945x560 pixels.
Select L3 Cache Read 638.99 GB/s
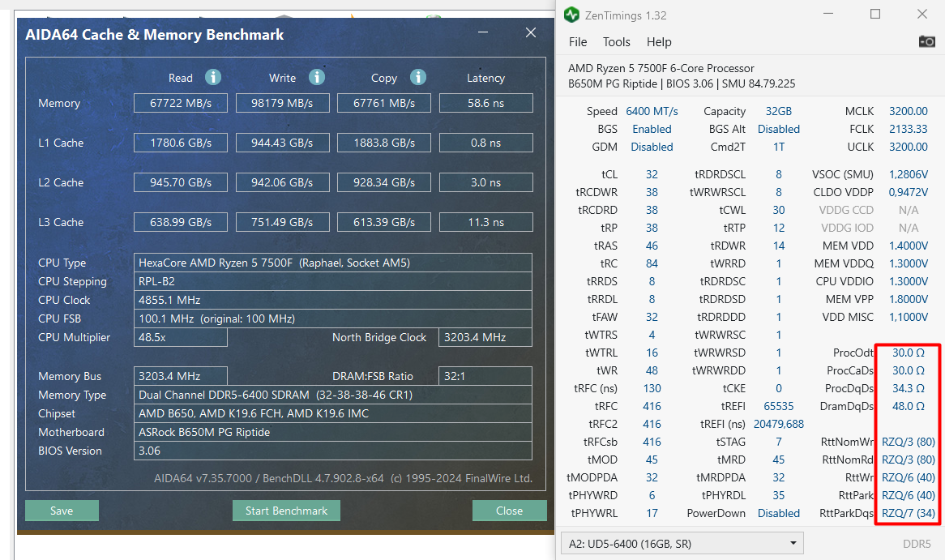click(x=181, y=222)
